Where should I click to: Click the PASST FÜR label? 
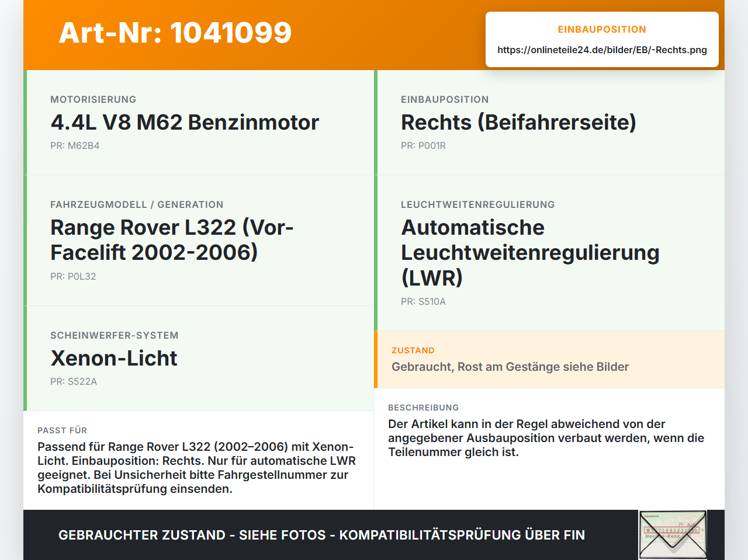pyautogui.click(x=63, y=430)
